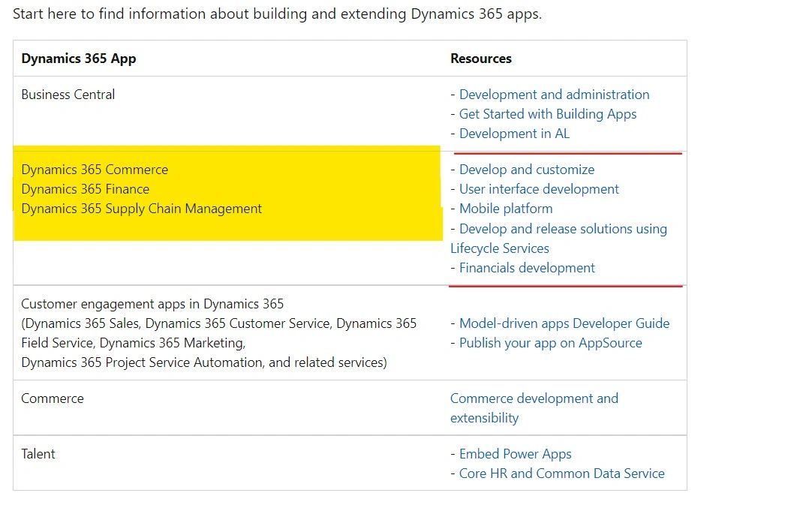
Task: Open Development in AL documentation
Action: [x=514, y=134]
